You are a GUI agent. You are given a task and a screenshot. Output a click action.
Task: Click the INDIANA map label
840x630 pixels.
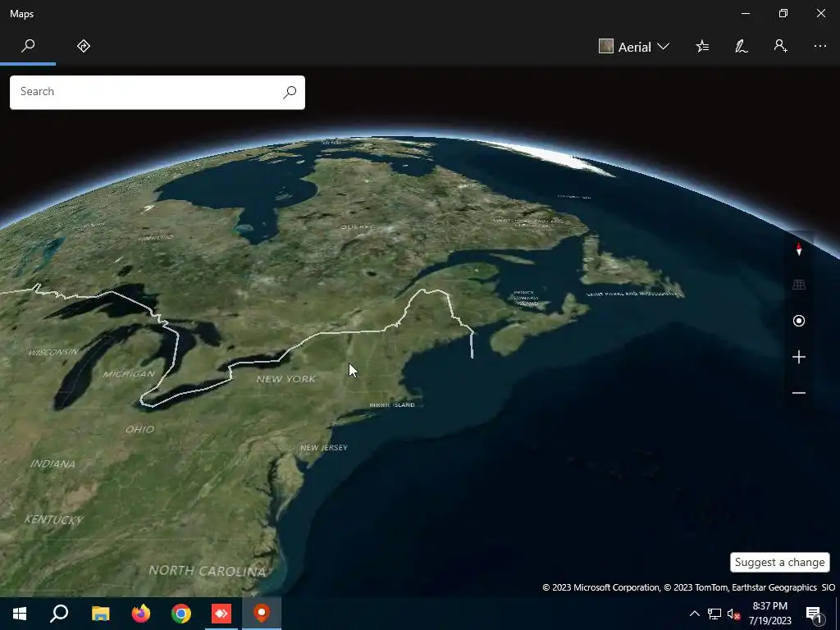pos(52,464)
